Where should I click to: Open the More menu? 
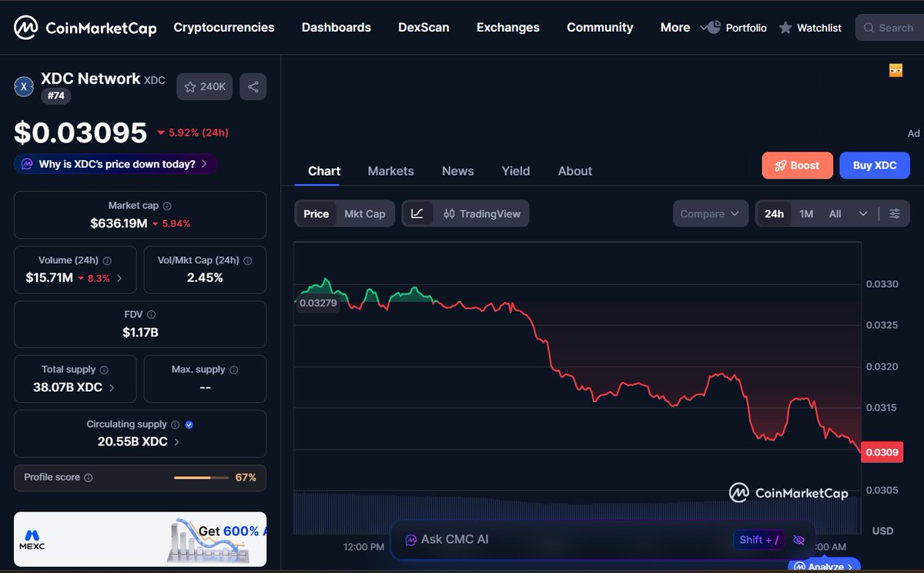pos(675,27)
